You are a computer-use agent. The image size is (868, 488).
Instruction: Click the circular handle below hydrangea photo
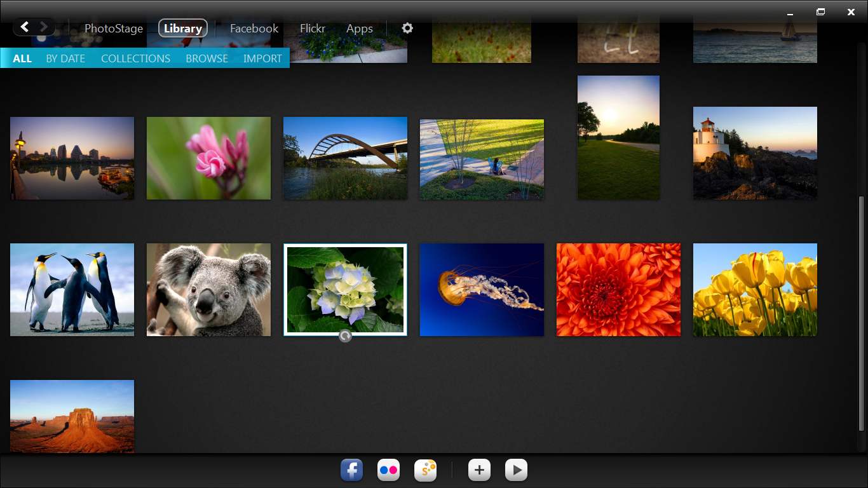click(x=345, y=336)
